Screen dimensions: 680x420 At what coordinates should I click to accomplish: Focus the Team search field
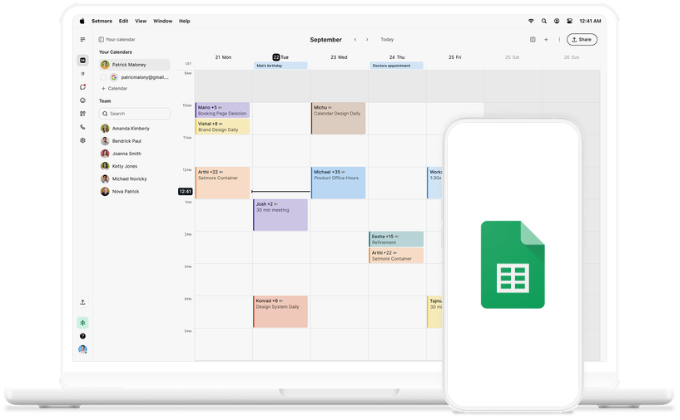(134, 114)
